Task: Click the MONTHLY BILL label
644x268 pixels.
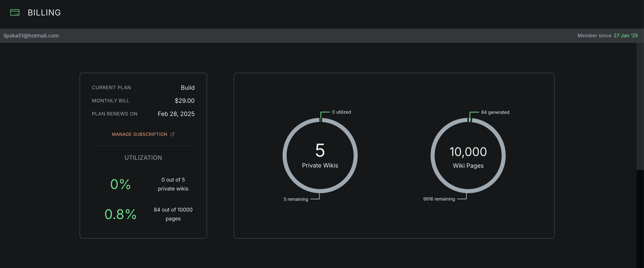Action: click(x=111, y=101)
